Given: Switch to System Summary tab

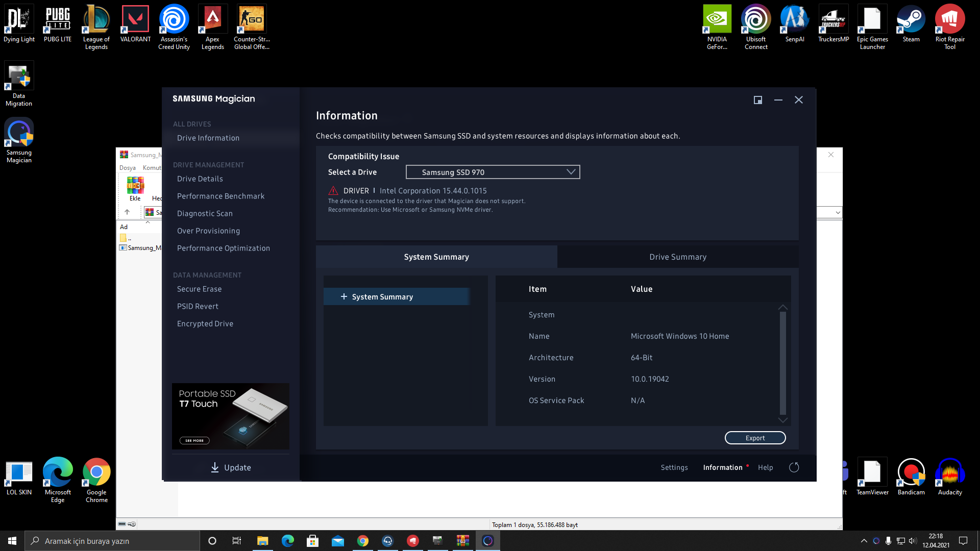Looking at the screenshot, I should 436,257.
